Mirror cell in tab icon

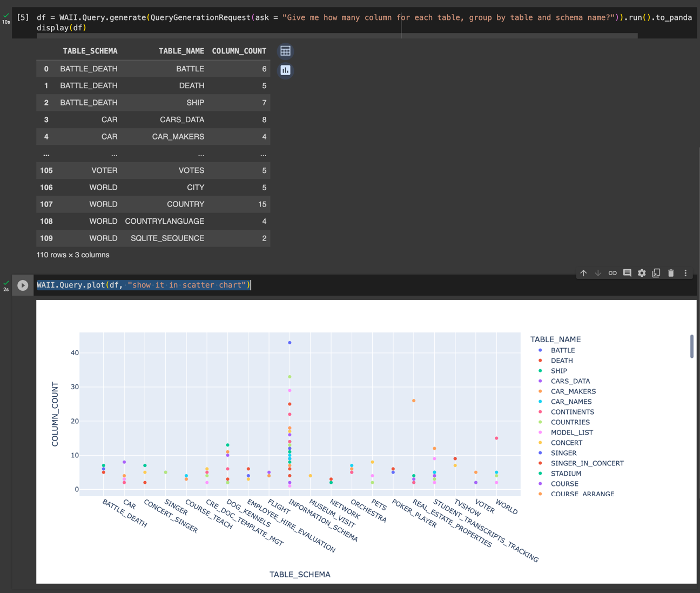pyautogui.click(x=656, y=273)
